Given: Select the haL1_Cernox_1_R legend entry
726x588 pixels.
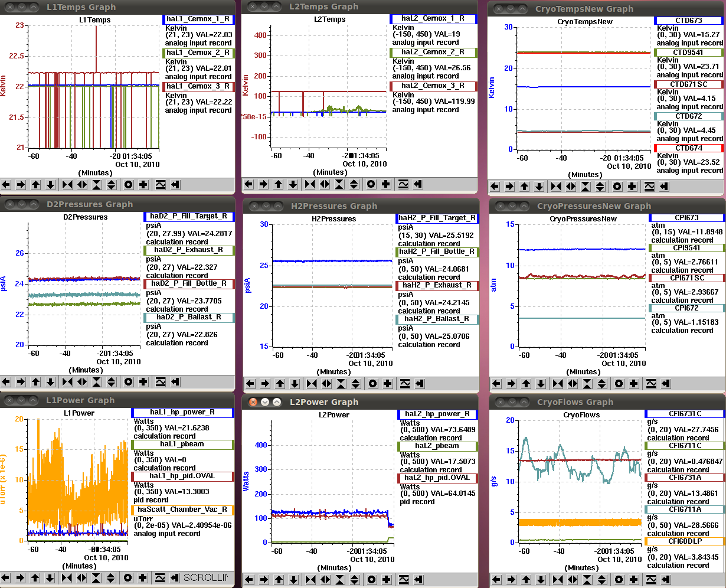Looking at the screenshot, I should point(198,19).
